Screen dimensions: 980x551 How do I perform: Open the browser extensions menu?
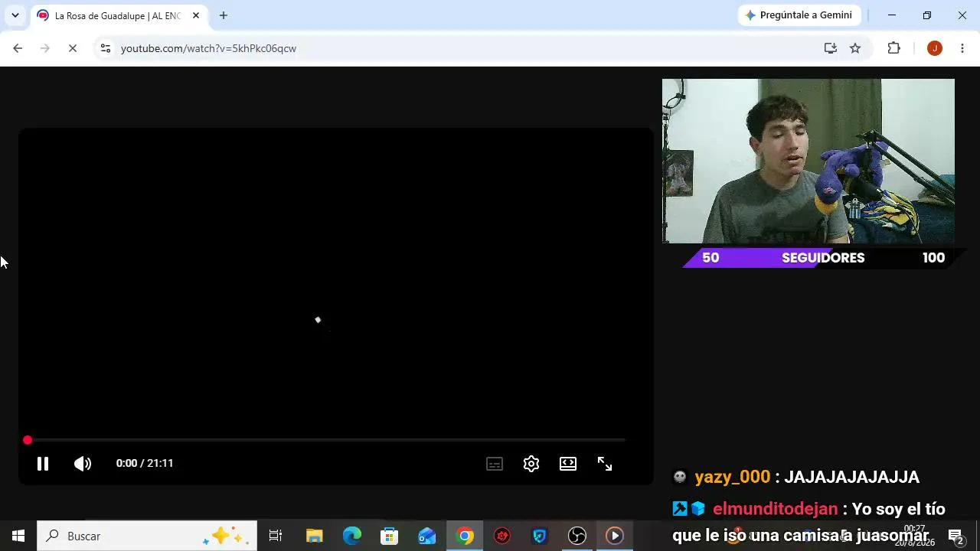[893, 48]
